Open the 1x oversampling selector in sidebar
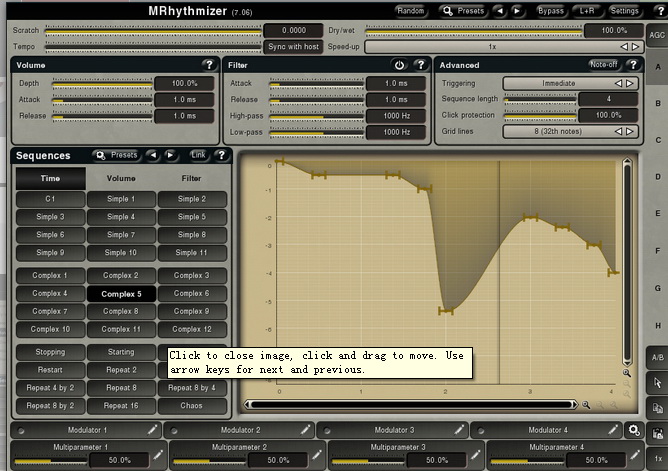Screen dimensions: 668x471 [x=657, y=459]
